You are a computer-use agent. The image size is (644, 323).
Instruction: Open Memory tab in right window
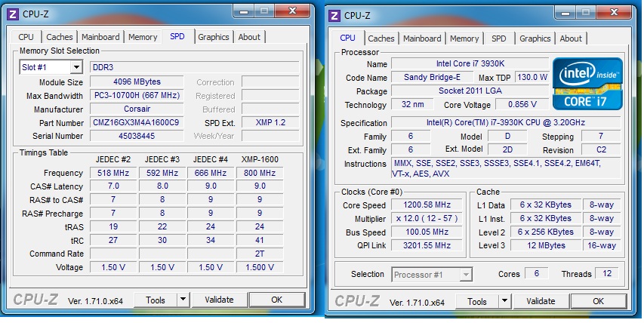464,38
